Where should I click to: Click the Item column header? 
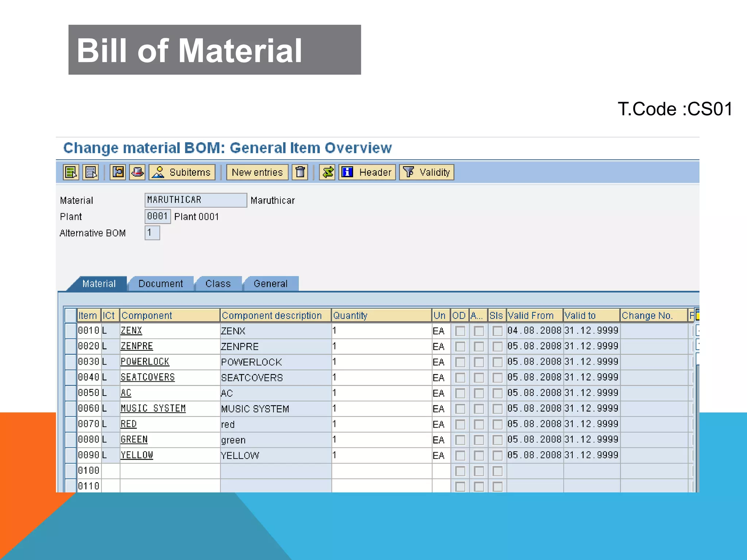[x=89, y=315]
